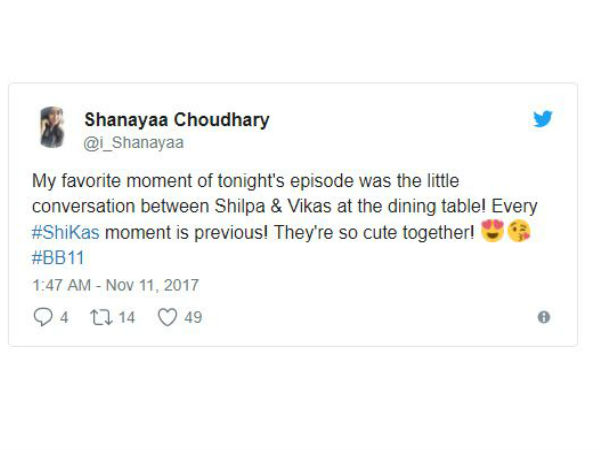Screen dimensions: 600x450
Task: Click the kissing face emoji
Action: [519, 231]
